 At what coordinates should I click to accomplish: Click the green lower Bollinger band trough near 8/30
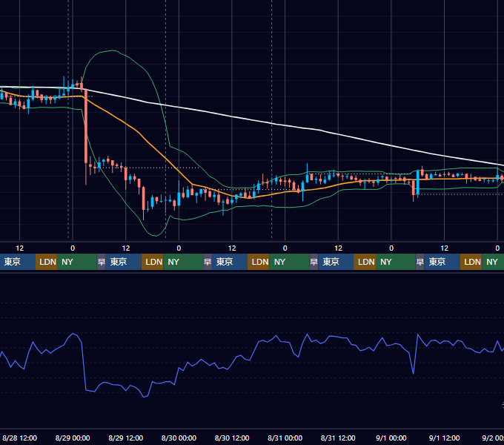coord(156,235)
